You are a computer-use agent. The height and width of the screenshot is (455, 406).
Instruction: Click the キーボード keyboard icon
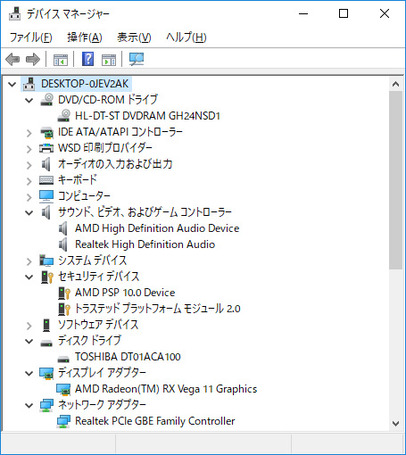tap(46, 180)
